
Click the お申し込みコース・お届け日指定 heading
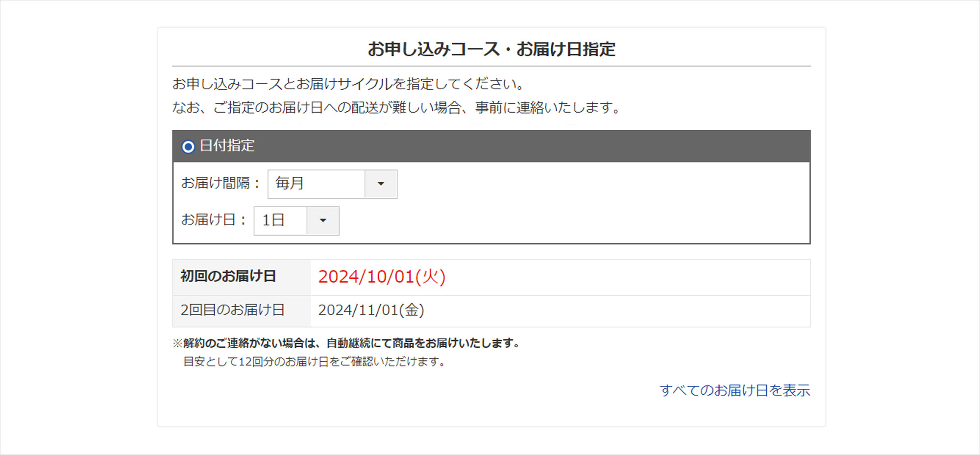pyautogui.click(x=491, y=49)
